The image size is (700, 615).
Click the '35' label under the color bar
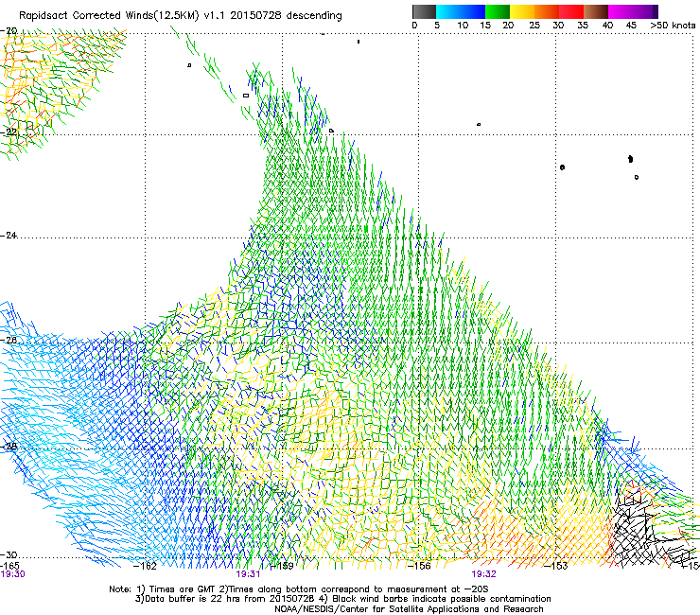(x=583, y=25)
